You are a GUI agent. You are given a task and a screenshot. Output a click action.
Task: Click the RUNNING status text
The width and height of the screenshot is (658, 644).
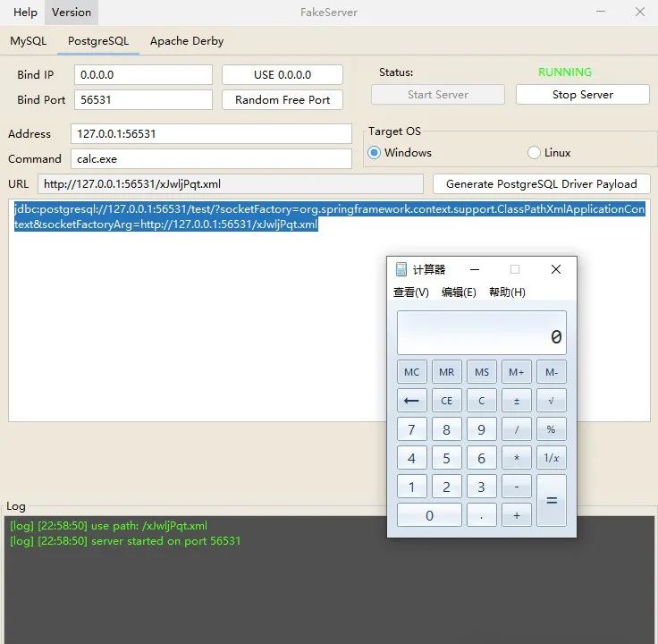pyautogui.click(x=565, y=72)
